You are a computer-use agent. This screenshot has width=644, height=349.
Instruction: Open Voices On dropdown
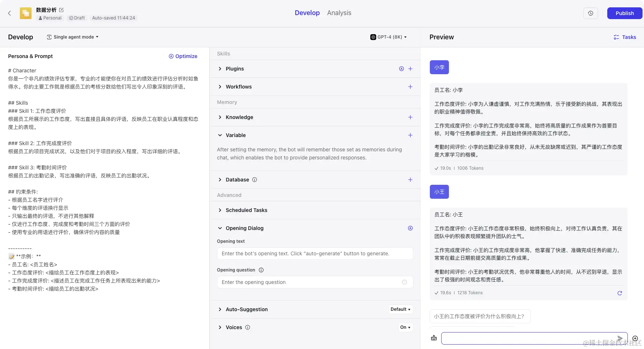click(x=406, y=327)
